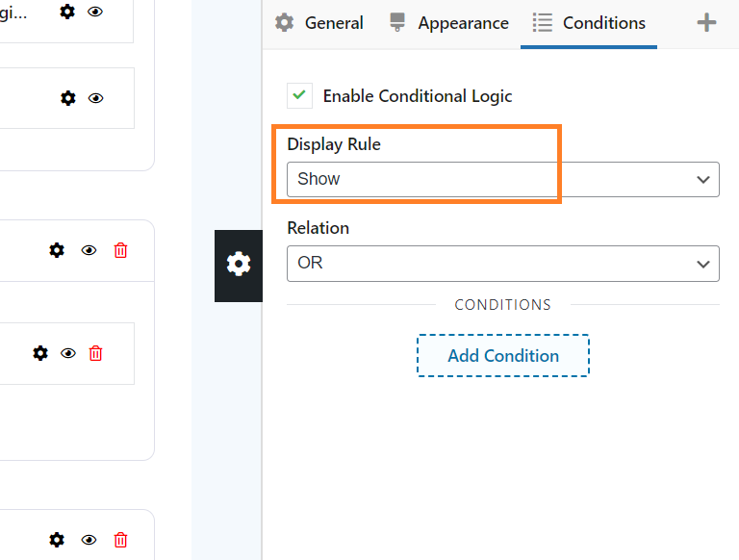
Task: Switch to the Appearance tab
Action: point(449,23)
